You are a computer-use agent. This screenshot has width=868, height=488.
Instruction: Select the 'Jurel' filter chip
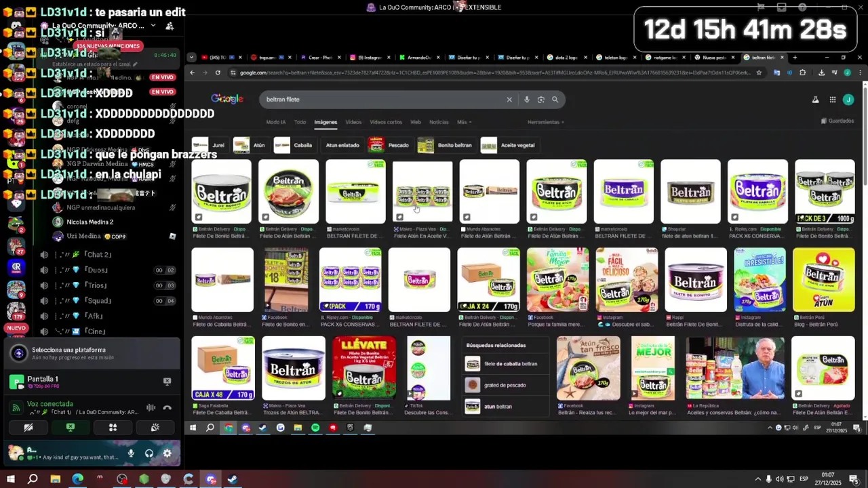tap(209, 145)
